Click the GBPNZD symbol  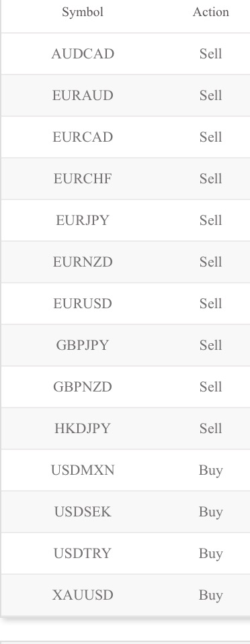pos(83,387)
